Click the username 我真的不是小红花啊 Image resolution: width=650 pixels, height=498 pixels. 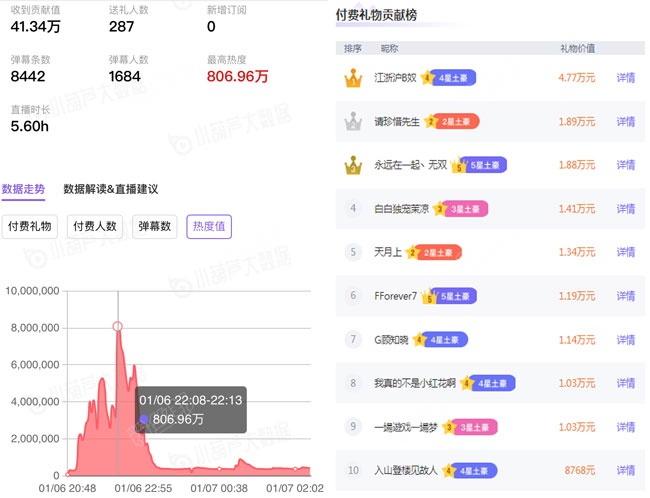[415, 383]
